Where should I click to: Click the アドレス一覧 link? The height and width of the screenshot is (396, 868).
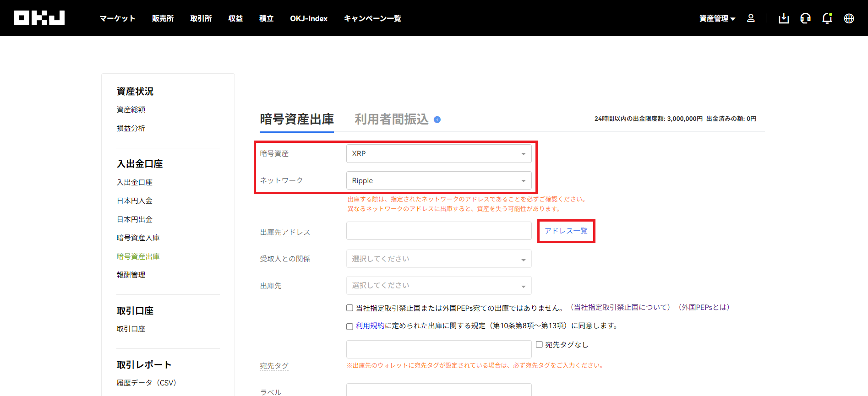tap(566, 231)
